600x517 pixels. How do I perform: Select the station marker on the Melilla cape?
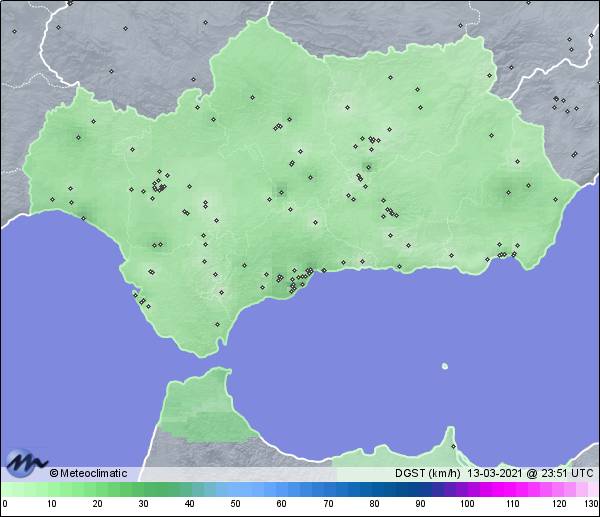(453, 446)
